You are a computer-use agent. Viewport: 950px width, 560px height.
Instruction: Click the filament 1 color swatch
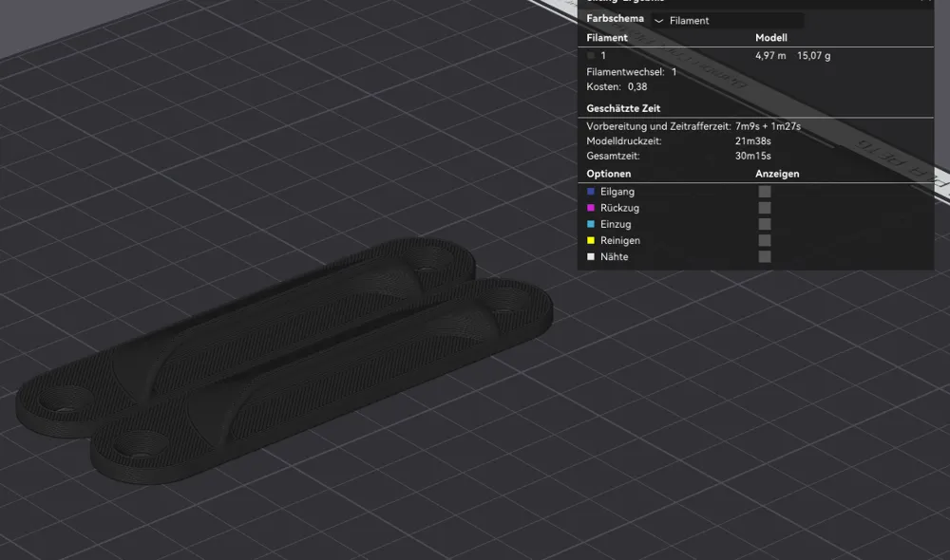click(x=591, y=56)
